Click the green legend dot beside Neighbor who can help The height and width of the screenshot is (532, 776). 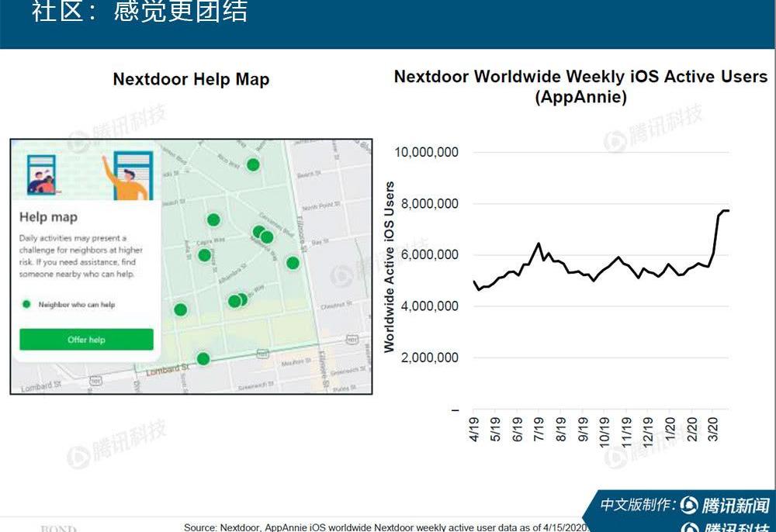26,304
